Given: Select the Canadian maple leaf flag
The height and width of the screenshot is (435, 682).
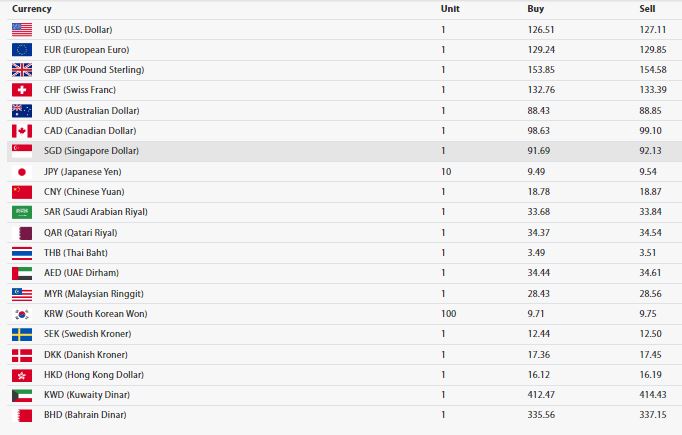Looking at the screenshot, I should pyautogui.click(x=22, y=131).
